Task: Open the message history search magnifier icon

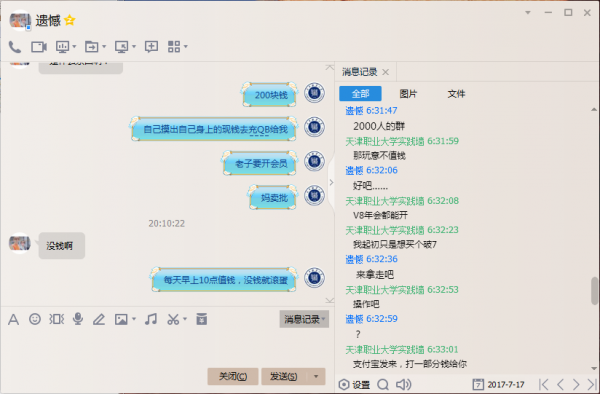Action: [383, 384]
